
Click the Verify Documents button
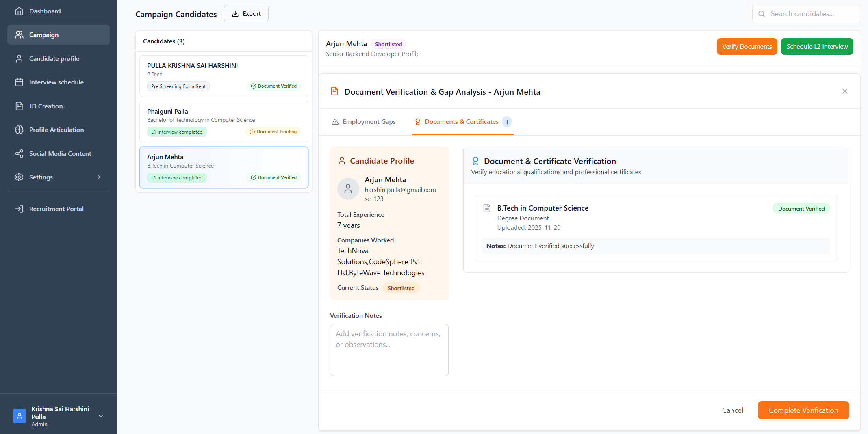747,46
